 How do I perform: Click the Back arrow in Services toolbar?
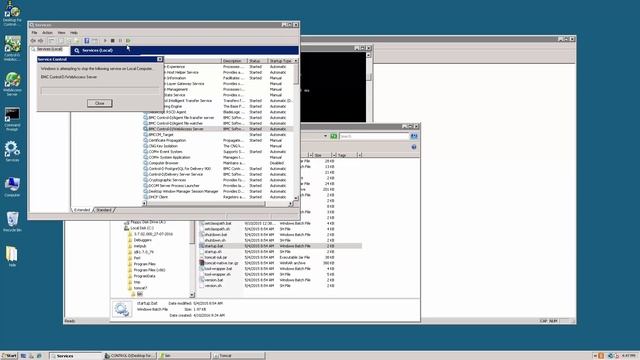(33, 41)
